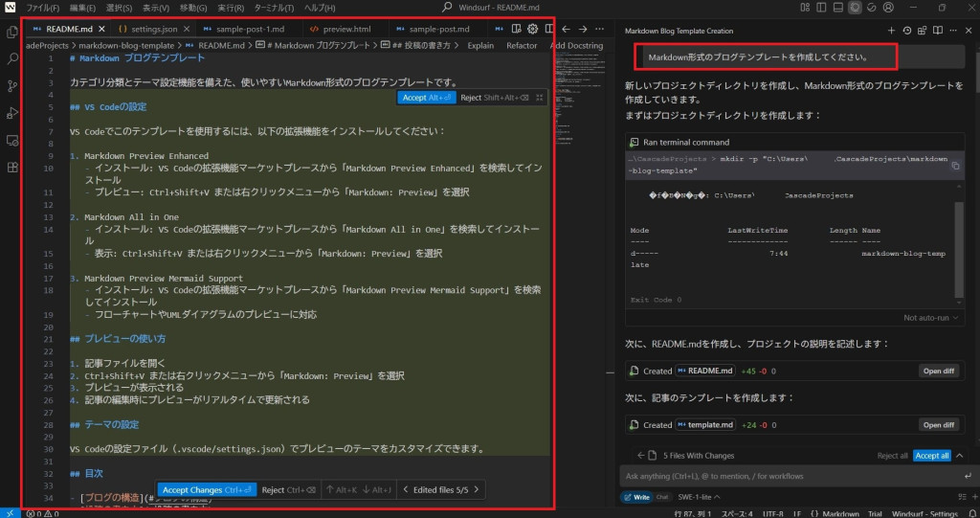Collapse the 5 Files With Changes list
This screenshot has width=980, height=518.
tap(959, 456)
